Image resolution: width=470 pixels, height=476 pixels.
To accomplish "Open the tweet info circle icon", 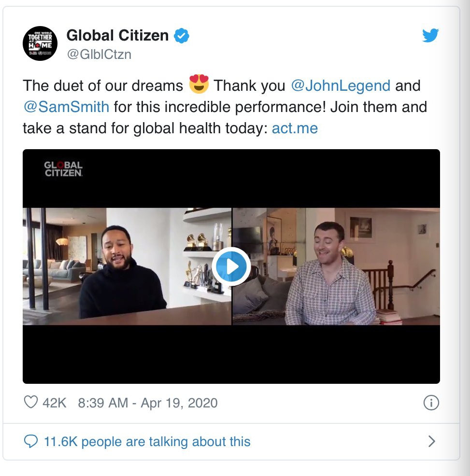I will click(x=431, y=403).
